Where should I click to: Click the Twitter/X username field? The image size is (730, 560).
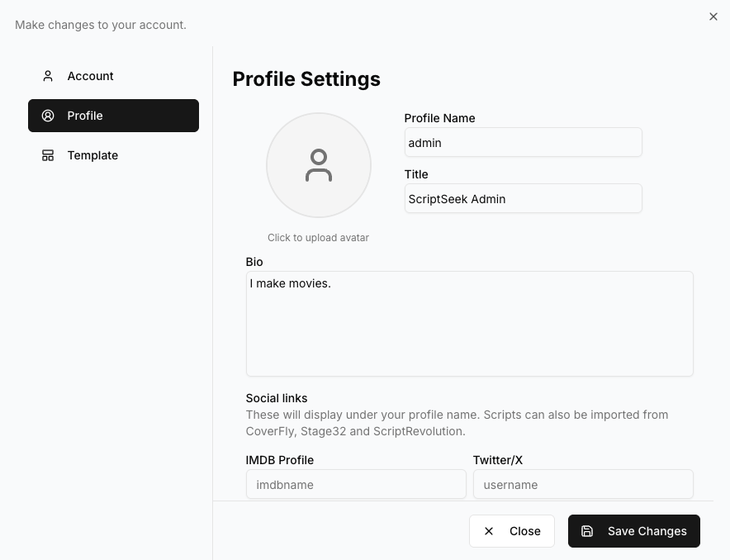click(x=583, y=485)
